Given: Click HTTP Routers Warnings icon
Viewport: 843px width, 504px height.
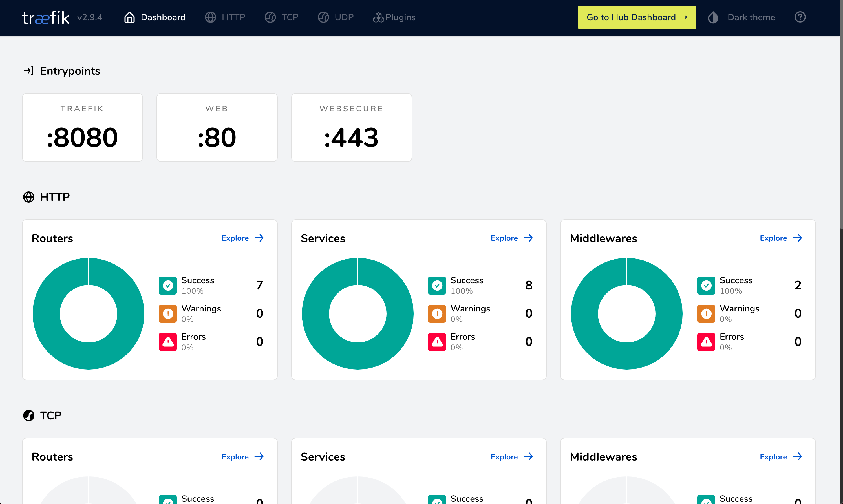Looking at the screenshot, I should click(x=168, y=313).
